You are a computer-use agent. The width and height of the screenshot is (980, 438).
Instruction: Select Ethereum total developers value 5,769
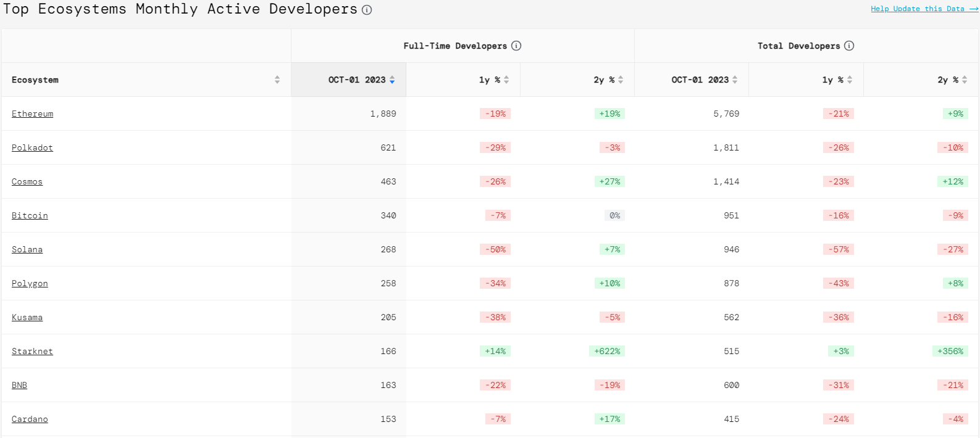tap(726, 114)
